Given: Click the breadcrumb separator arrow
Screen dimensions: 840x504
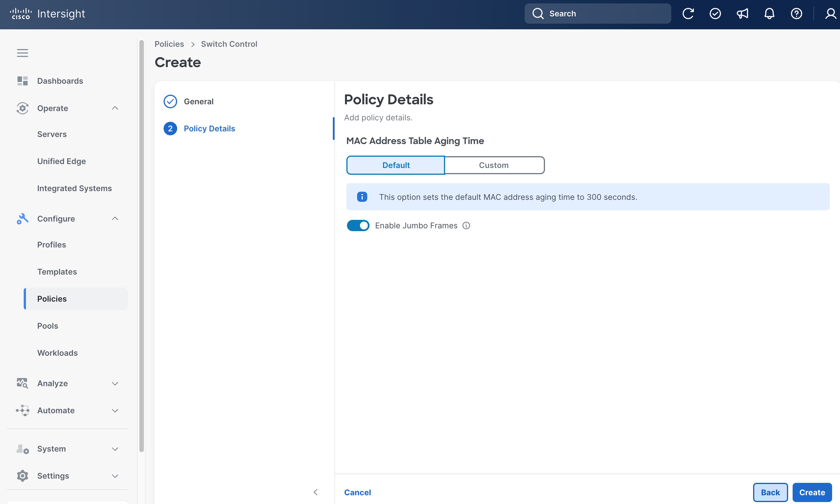Looking at the screenshot, I should point(193,45).
